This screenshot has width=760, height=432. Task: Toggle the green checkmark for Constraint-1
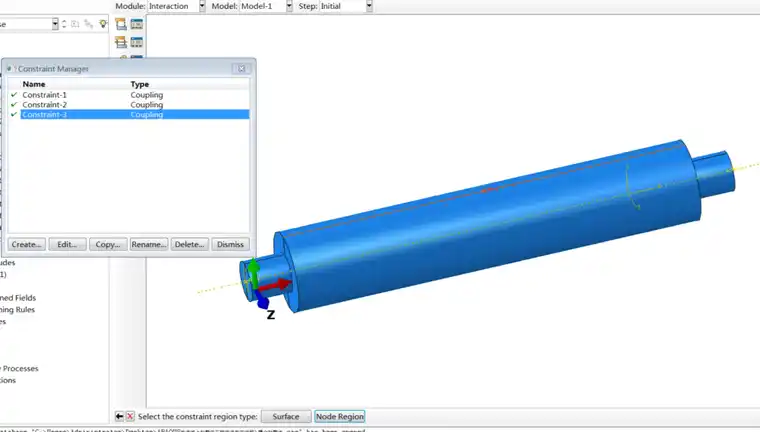tap(14, 95)
